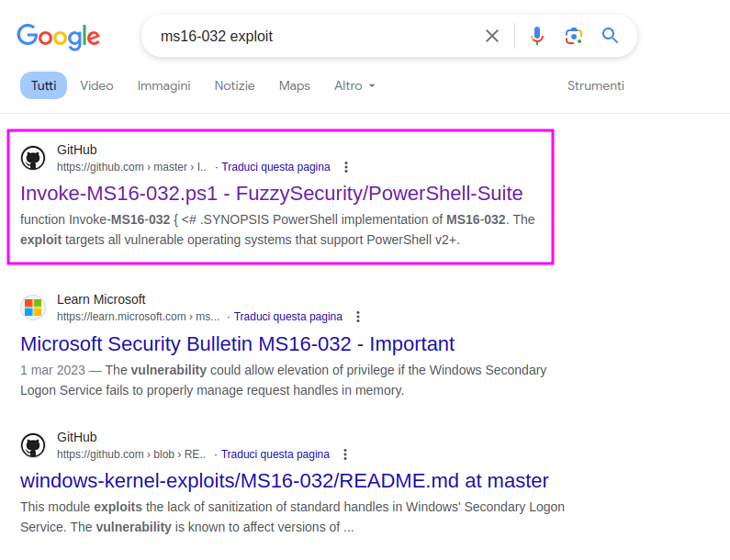Image resolution: width=730 pixels, height=560 pixels.
Task: Clear the search box with X icon
Action: pos(492,36)
